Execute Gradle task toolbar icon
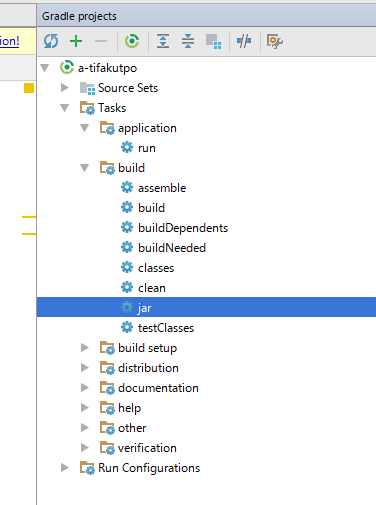Viewport: 376px width, 505px height. [132, 41]
